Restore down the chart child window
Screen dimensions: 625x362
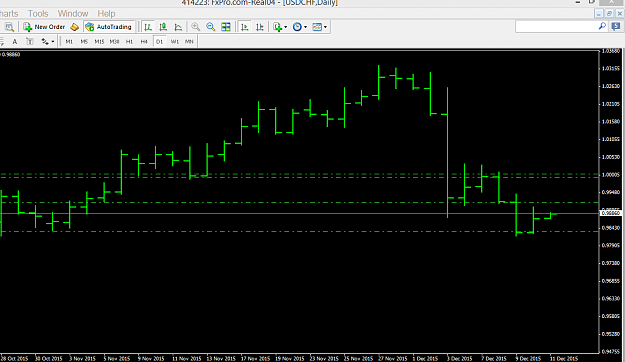tap(609, 14)
